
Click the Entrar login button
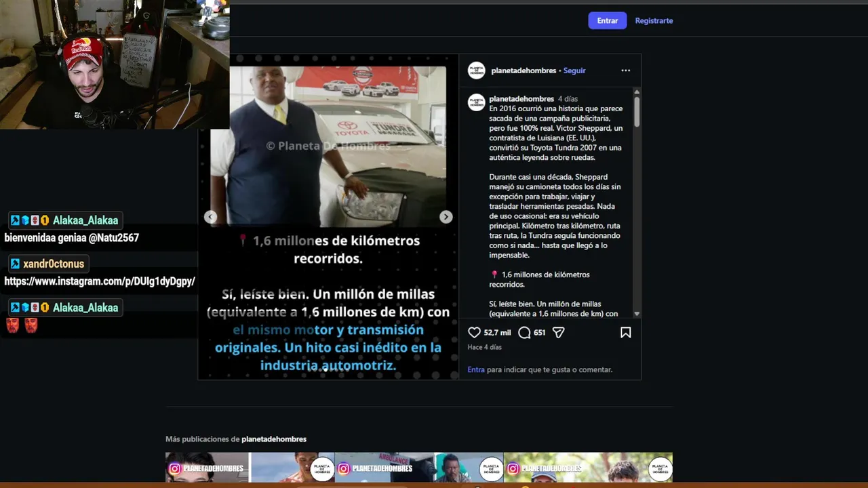607,20
